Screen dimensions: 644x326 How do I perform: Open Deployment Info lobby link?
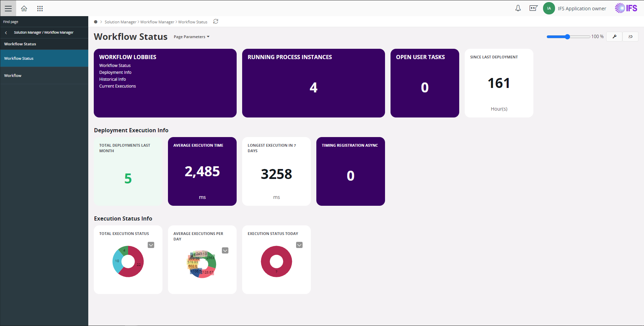(x=115, y=72)
